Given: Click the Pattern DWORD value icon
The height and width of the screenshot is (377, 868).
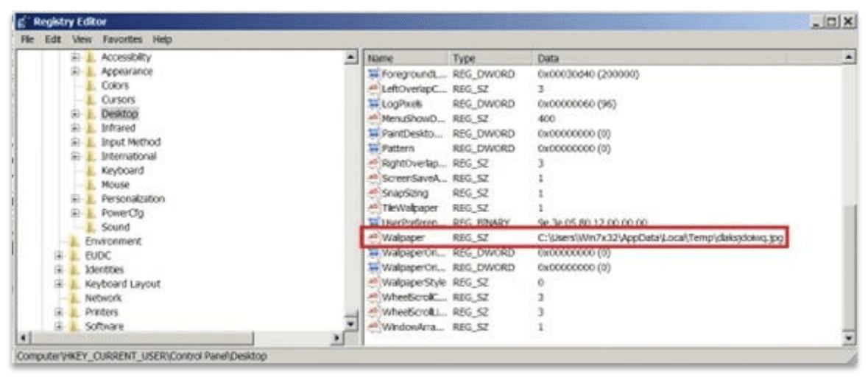Looking at the screenshot, I should coord(374,149).
